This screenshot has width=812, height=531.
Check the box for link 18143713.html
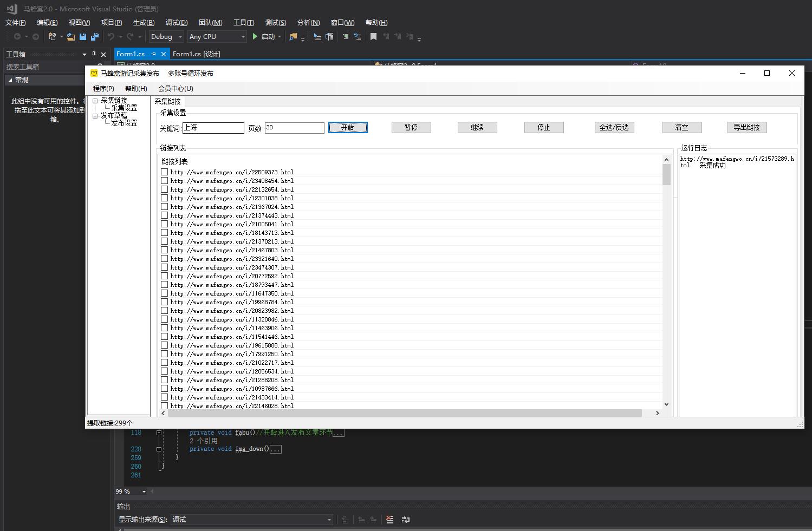click(164, 233)
